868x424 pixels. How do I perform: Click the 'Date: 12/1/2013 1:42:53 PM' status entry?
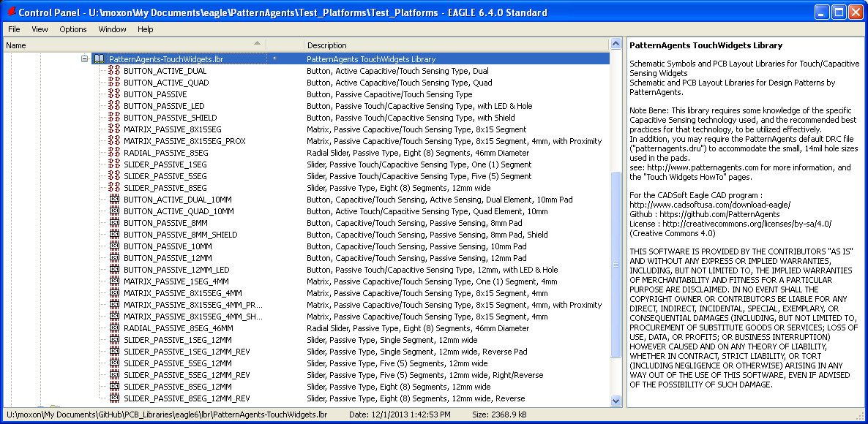[x=401, y=414]
